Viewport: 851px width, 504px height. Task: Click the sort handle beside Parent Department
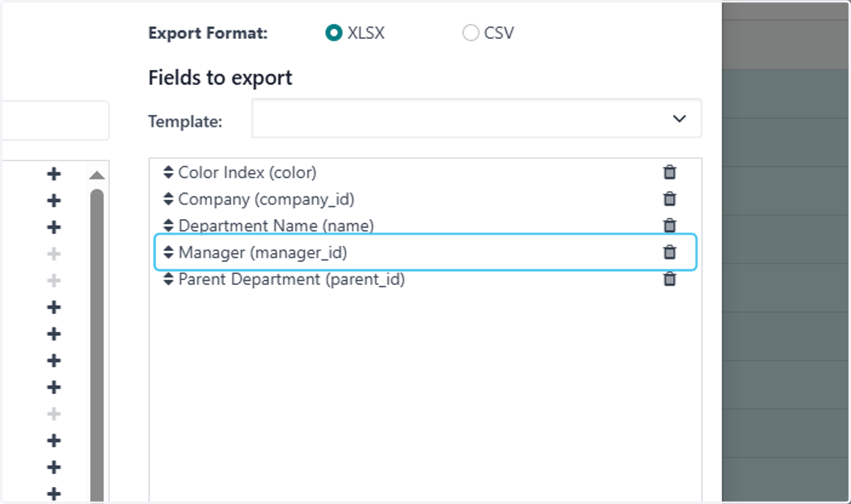(x=168, y=279)
